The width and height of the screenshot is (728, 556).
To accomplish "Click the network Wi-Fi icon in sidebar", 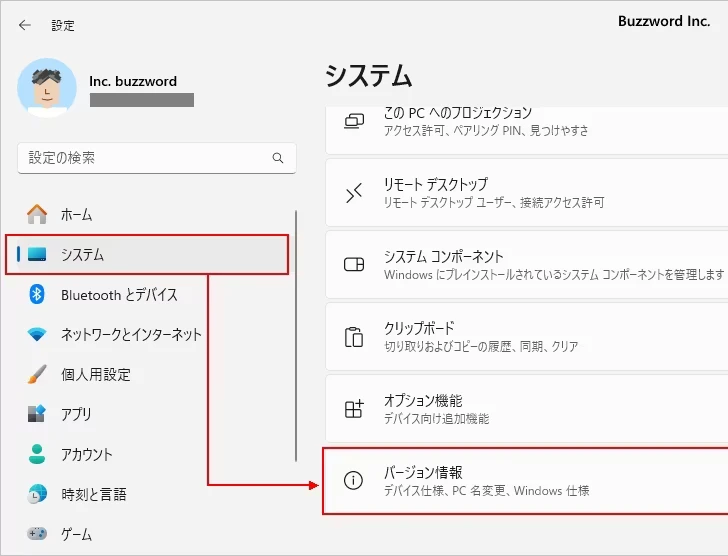I will pyautogui.click(x=37, y=334).
